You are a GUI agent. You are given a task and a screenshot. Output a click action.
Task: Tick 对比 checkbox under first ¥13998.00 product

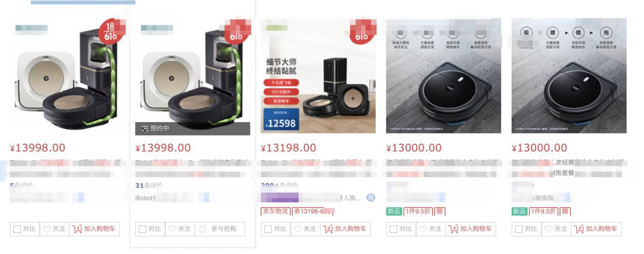point(17,229)
